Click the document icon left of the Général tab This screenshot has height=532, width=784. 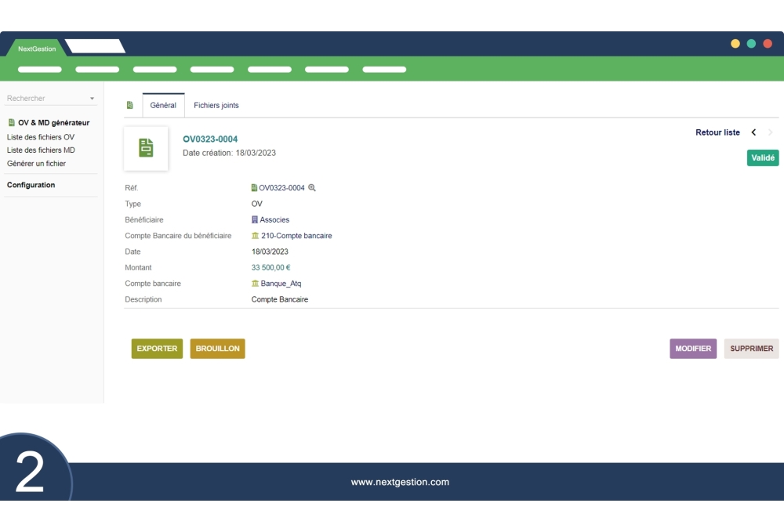click(129, 104)
